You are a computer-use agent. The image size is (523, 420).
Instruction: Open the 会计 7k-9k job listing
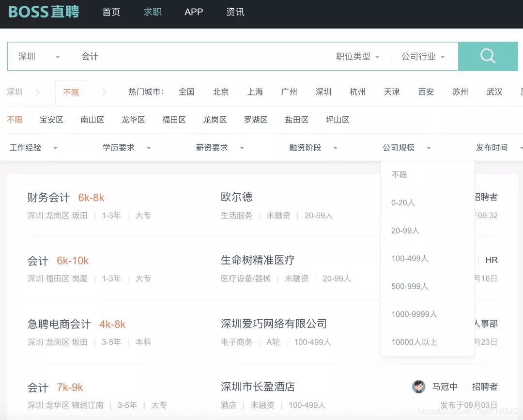[x=38, y=388]
